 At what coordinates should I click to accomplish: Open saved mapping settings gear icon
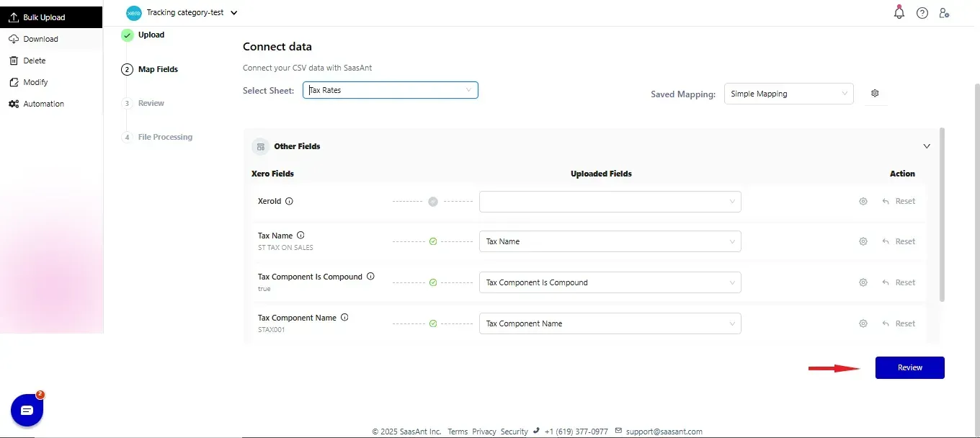click(x=875, y=94)
